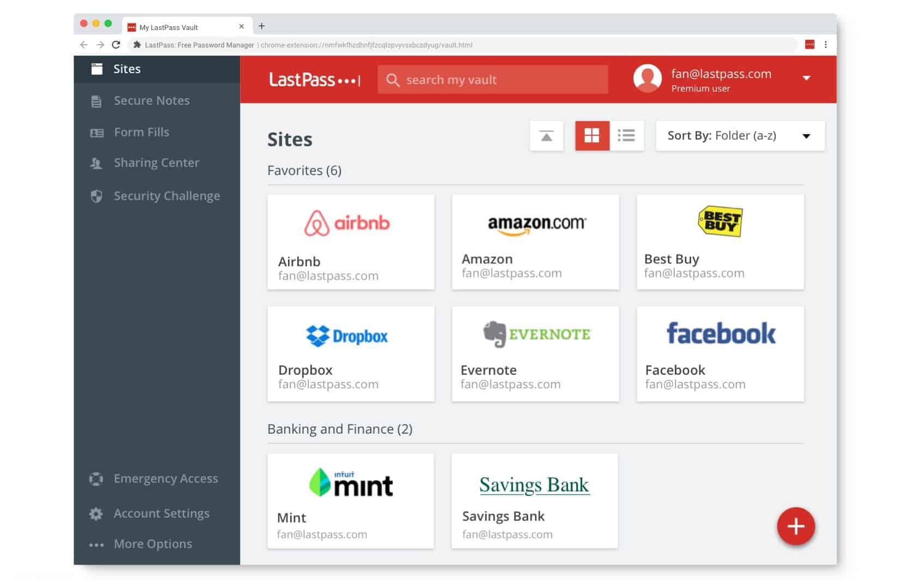
Task: Open Account Settings gear
Action: (x=161, y=514)
